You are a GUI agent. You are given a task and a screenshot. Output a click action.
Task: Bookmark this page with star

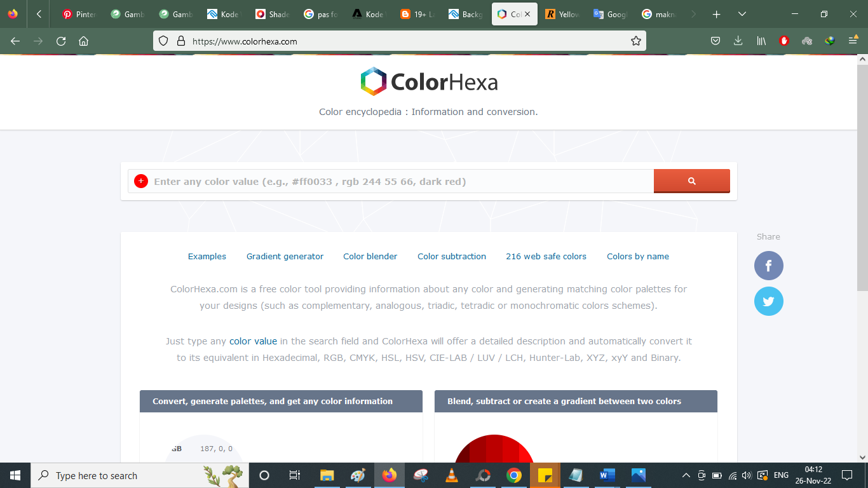(635, 41)
